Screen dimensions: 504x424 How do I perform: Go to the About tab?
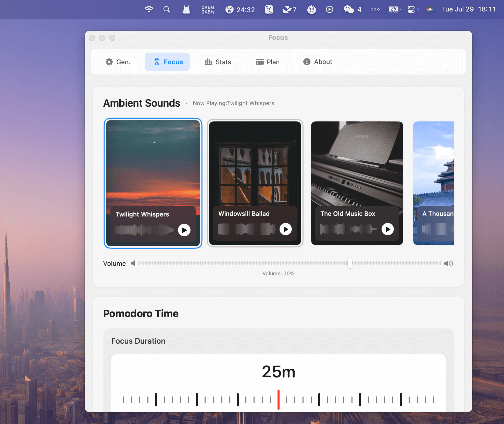(318, 62)
